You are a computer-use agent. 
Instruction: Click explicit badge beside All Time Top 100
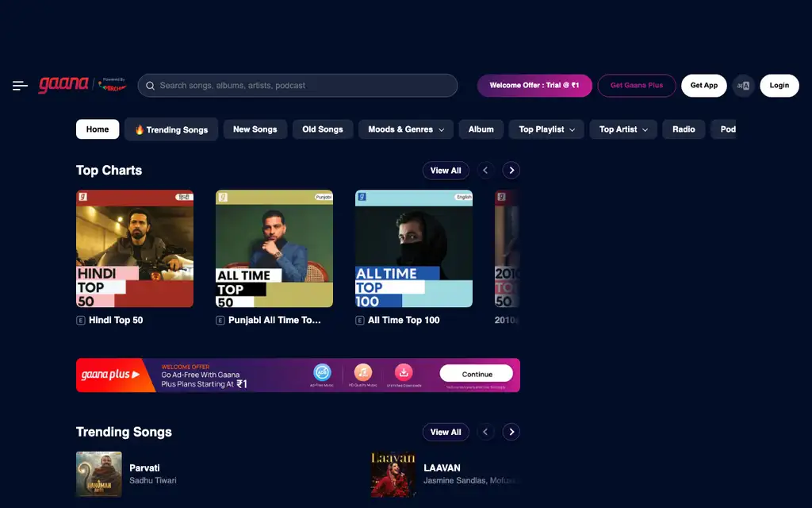(360, 321)
